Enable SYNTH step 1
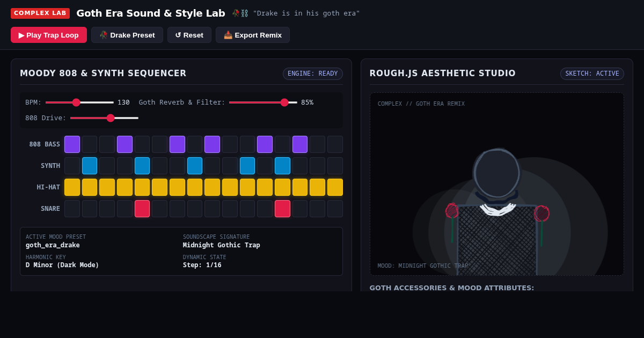Screen dimensions: 644x338 (72, 166)
